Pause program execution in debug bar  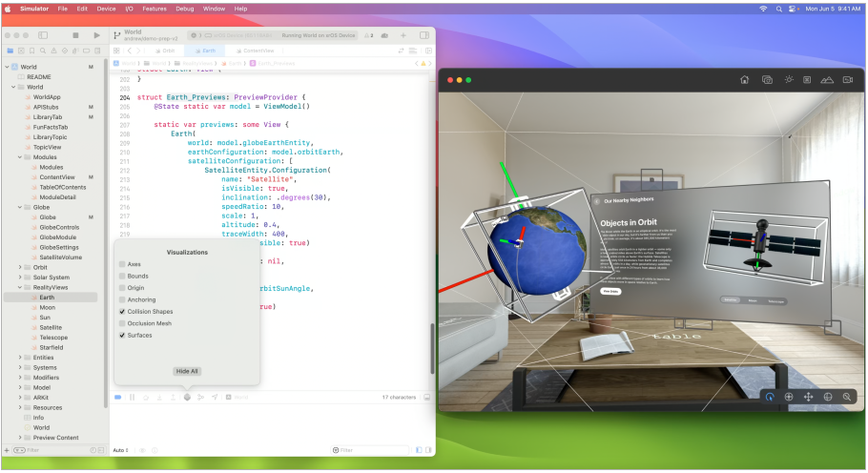(132, 397)
